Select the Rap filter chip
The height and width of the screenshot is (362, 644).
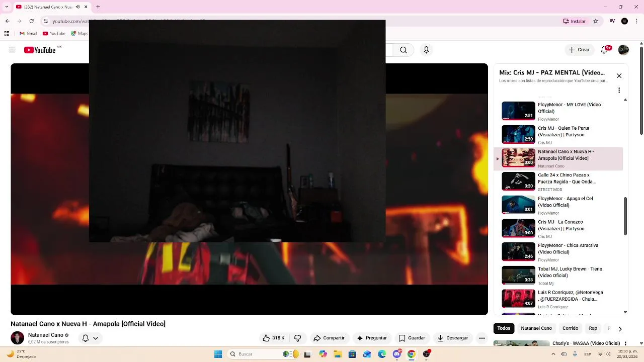tap(593, 328)
